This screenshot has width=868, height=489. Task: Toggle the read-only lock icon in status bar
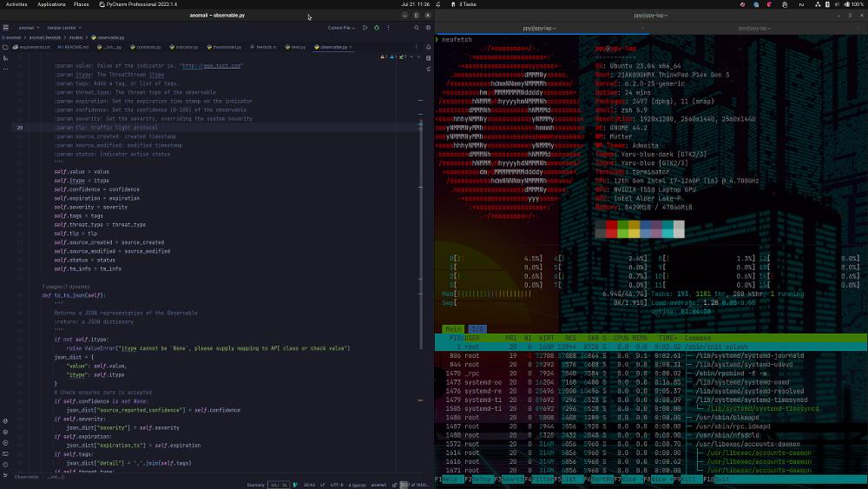[x=395, y=485]
